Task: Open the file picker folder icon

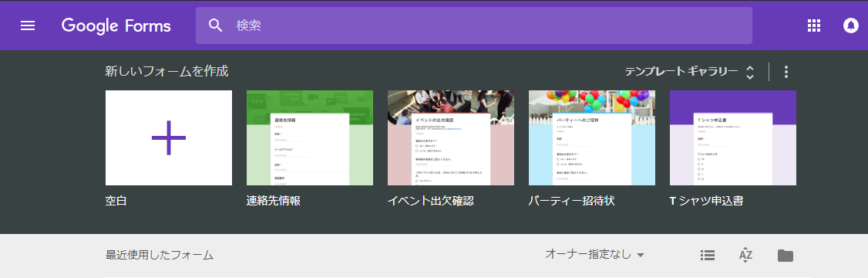Action: [x=785, y=256]
